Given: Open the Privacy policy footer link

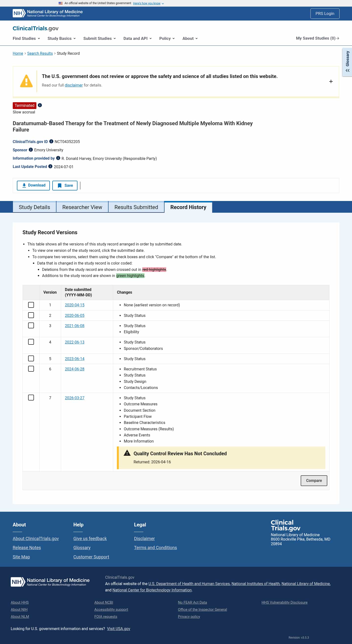Looking at the screenshot, I should pos(189,617).
